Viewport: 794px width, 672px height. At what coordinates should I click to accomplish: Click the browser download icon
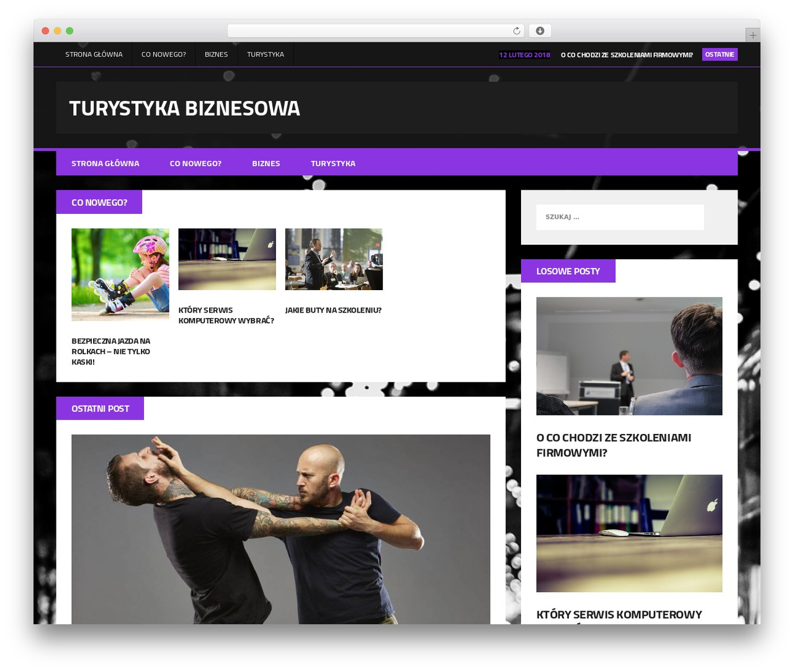(x=540, y=31)
